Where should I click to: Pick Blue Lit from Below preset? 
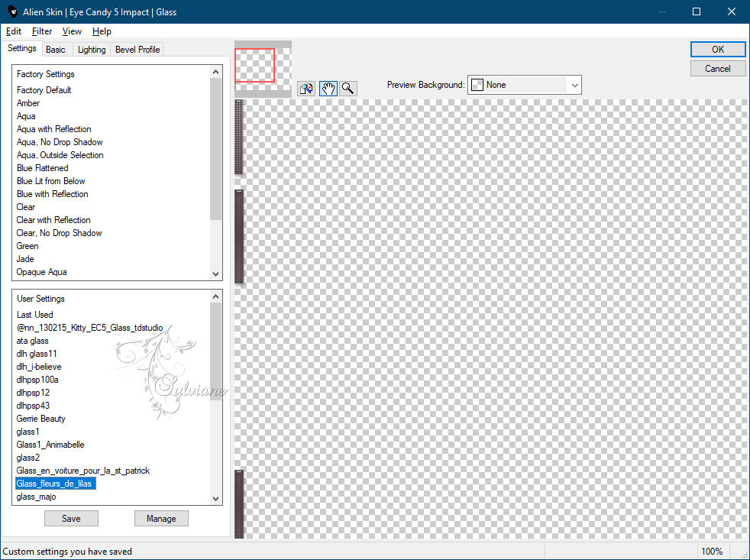point(50,180)
